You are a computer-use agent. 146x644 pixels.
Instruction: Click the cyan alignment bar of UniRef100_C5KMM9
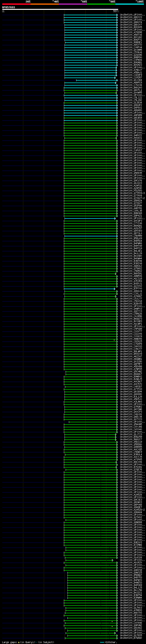pyautogui.click(x=91, y=236)
